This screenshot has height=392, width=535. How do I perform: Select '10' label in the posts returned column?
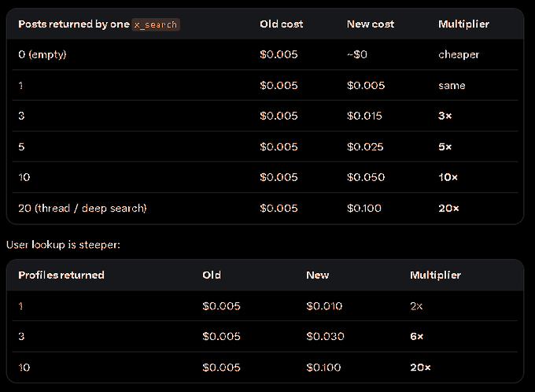24,177
